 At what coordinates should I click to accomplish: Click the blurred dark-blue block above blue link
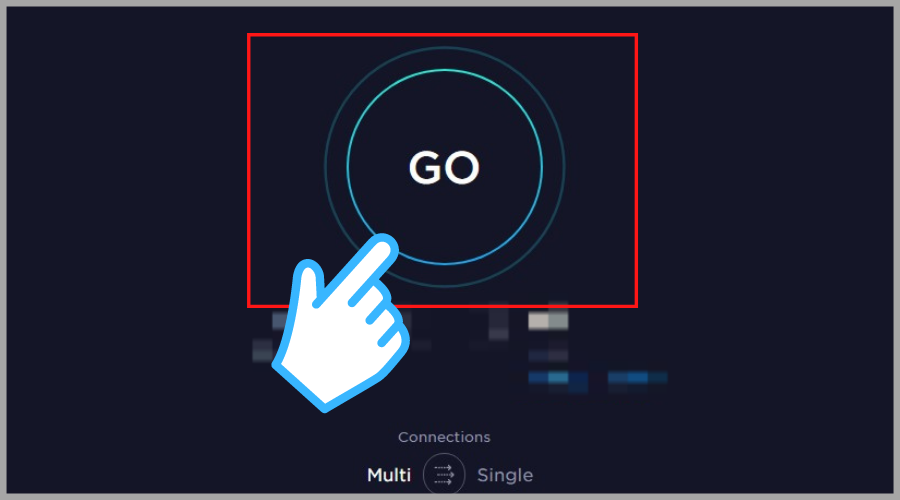(x=548, y=355)
